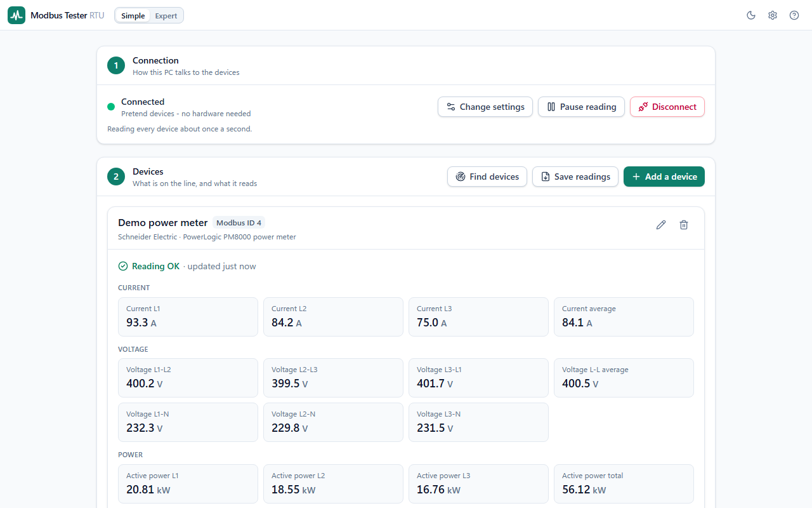This screenshot has height=508, width=812.
Task: Select the Active power total card
Action: (624, 484)
